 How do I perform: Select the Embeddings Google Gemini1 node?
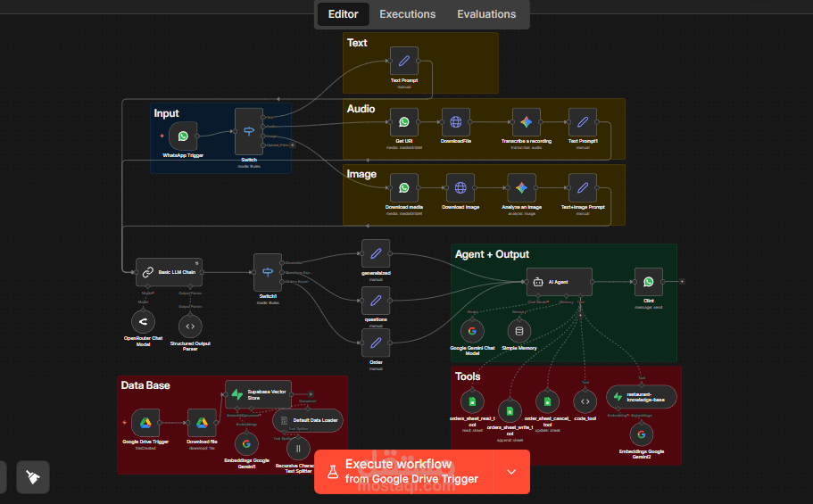pyautogui.click(x=247, y=444)
